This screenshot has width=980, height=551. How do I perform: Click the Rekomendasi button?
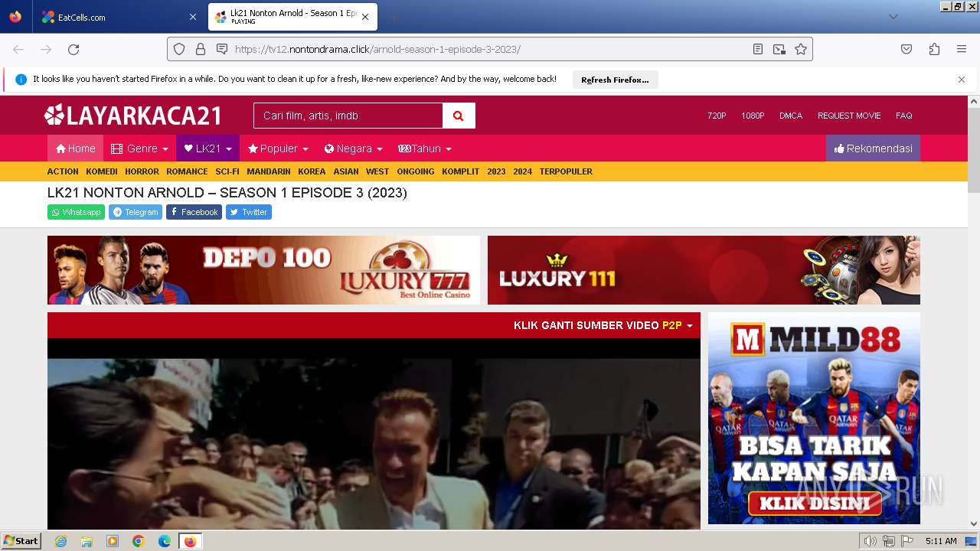pyautogui.click(x=873, y=148)
